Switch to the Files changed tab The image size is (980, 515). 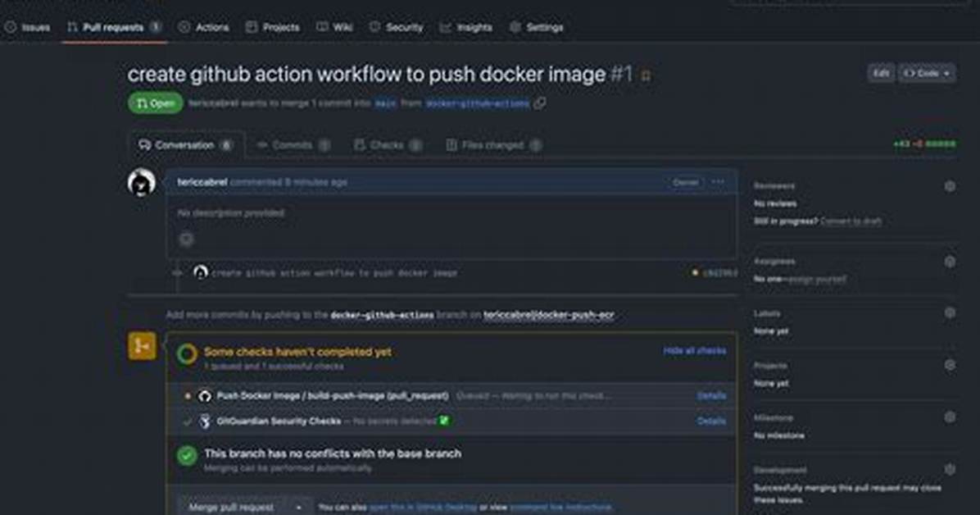493,145
